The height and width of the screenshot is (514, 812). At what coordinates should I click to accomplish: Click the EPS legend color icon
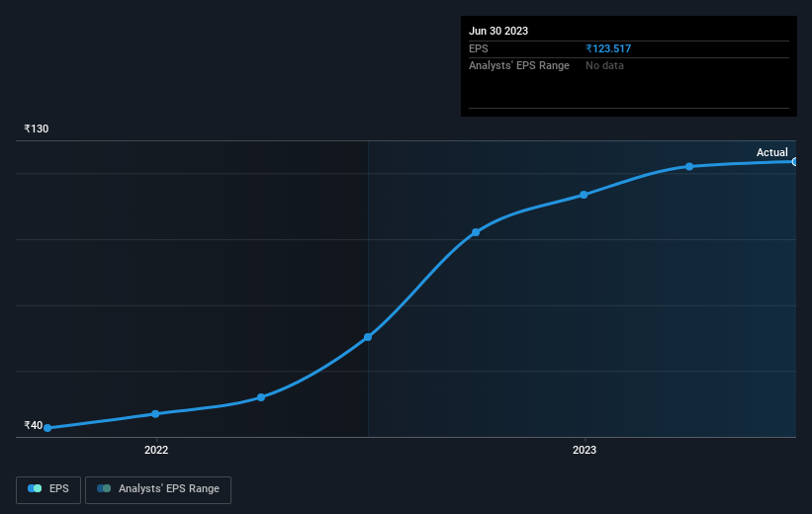[x=35, y=488]
